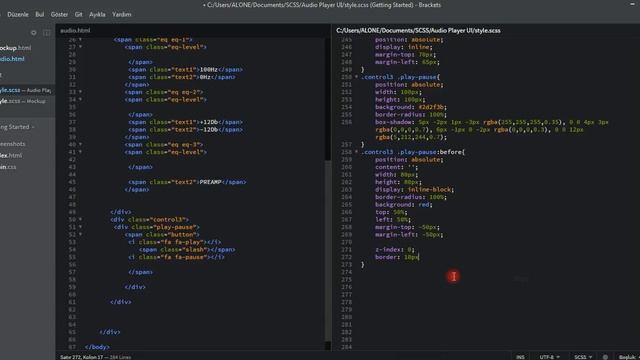Collapse code fold arrow at line 40
Viewport: 640px width, 360px height.
[80, 144]
